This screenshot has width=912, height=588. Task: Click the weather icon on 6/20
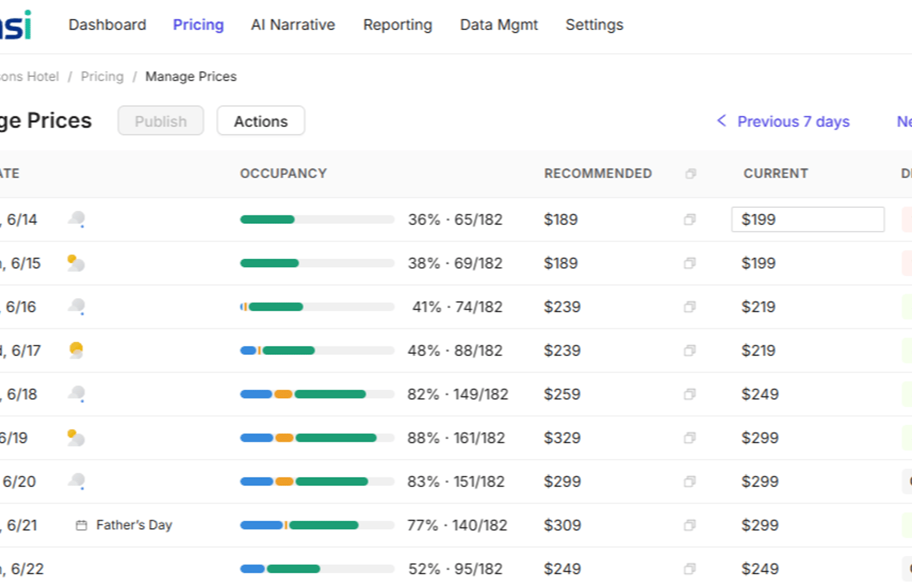point(76,481)
